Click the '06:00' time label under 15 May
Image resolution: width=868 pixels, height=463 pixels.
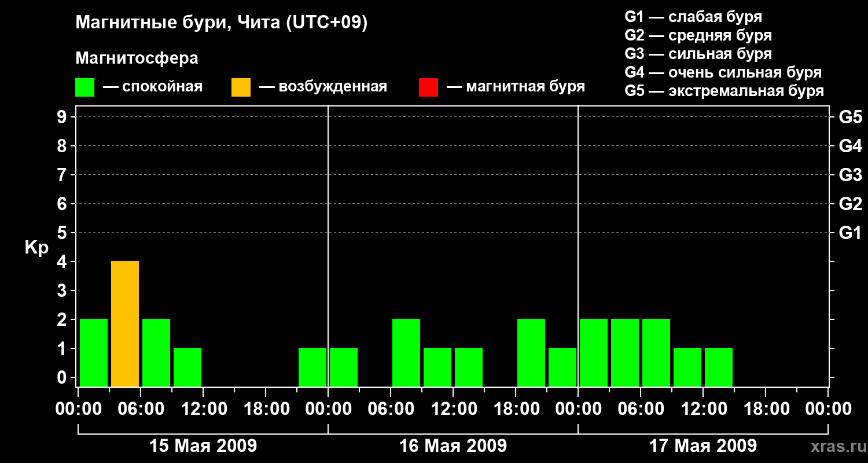click(141, 409)
